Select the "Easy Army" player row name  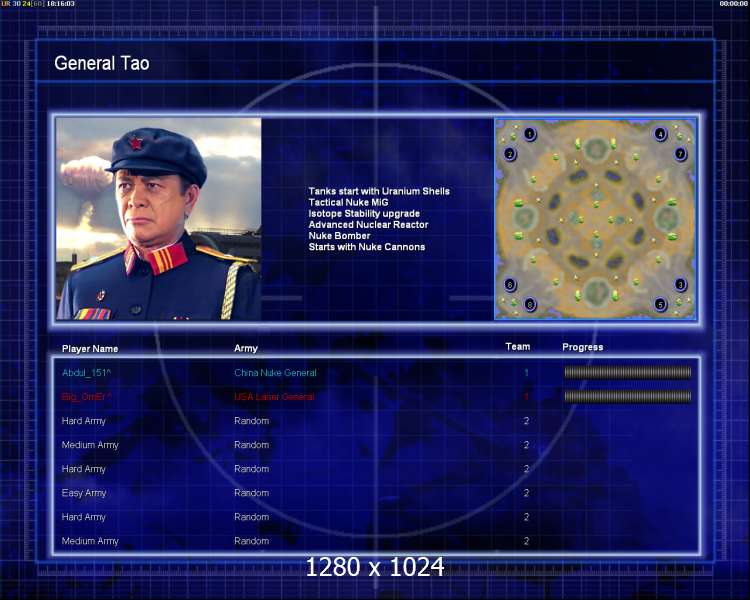pyautogui.click(x=84, y=493)
